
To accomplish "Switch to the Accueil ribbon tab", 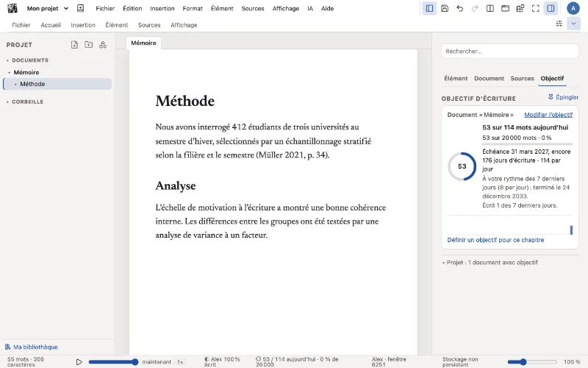I will coord(51,25).
